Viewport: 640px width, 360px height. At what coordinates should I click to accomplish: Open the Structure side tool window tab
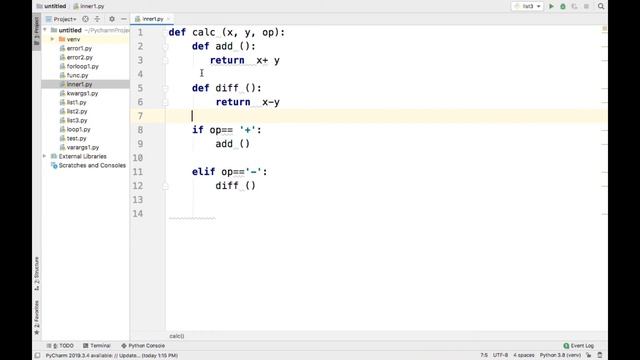click(x=37, y=273)
